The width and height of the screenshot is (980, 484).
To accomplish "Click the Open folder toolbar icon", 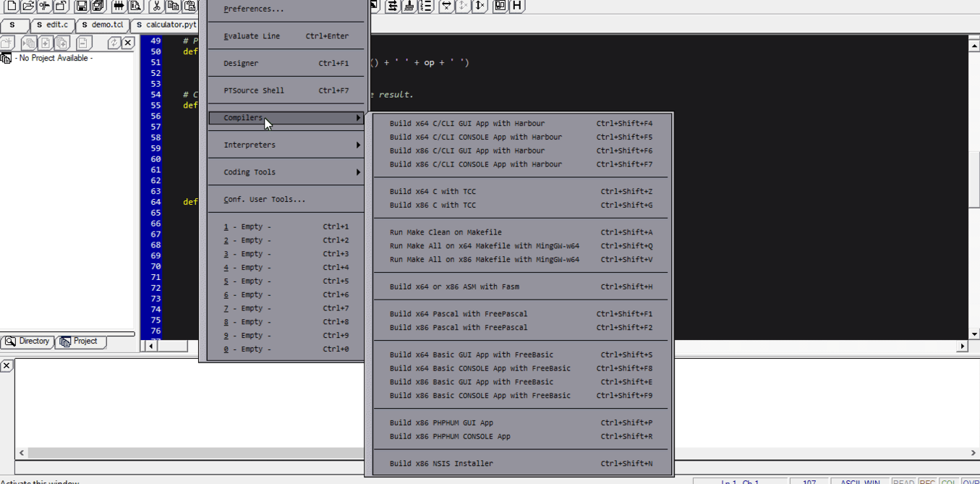I will 27,7.
